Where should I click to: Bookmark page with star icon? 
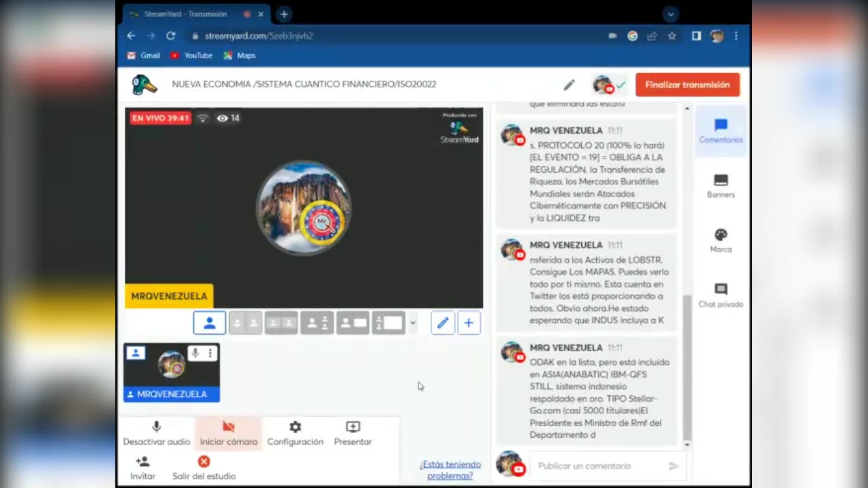tap(672, 36)
